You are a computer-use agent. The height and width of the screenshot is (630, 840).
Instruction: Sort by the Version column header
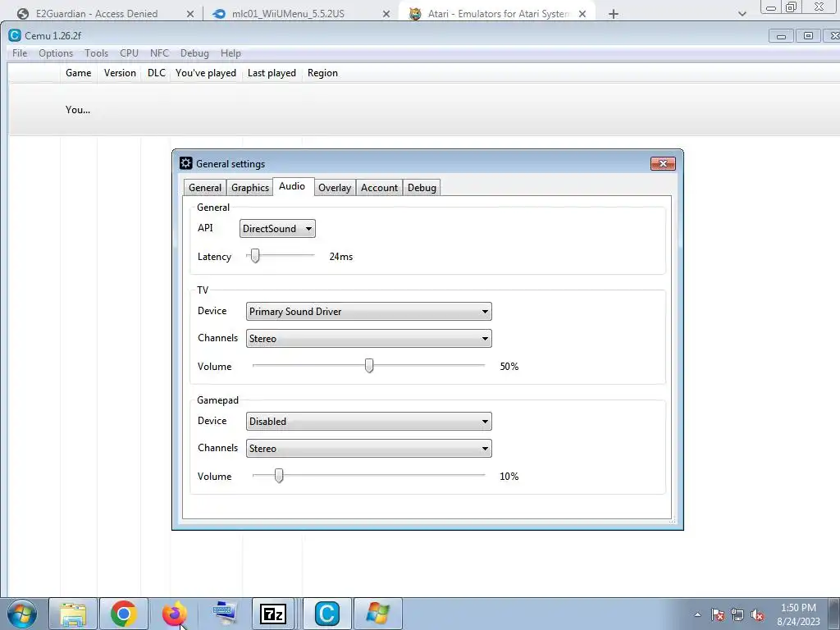120,73
